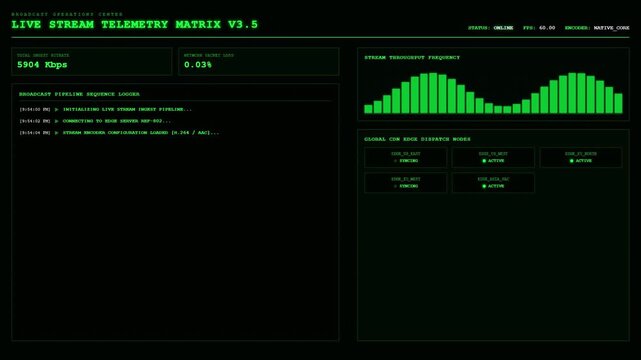Click the arrow beside the Connecting To Edge Server entry
This screenshot has width=641, height=360.
click(x=56, y=121)
